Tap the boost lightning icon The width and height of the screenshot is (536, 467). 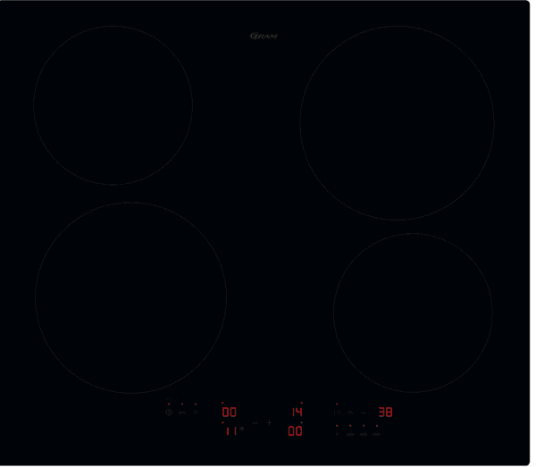(x=337, y=434)
